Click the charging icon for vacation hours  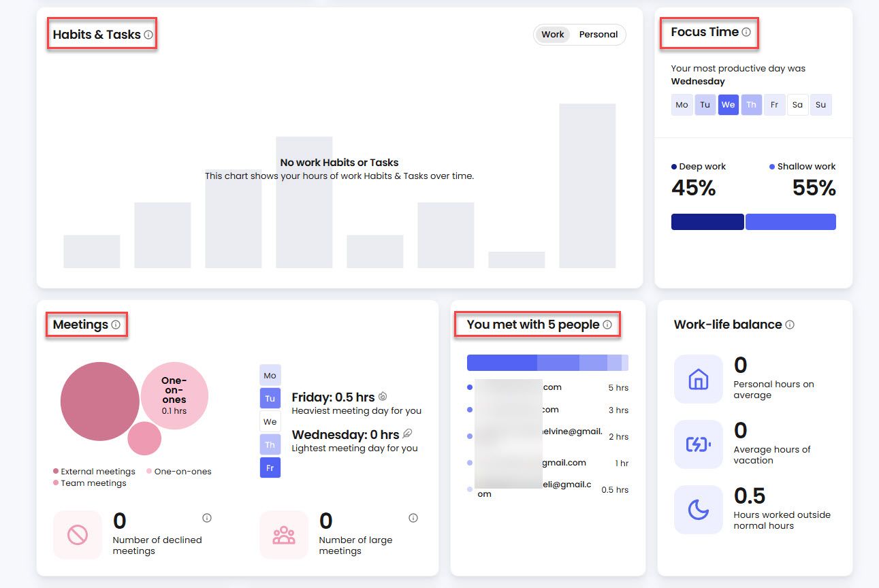tap(699, 444)
